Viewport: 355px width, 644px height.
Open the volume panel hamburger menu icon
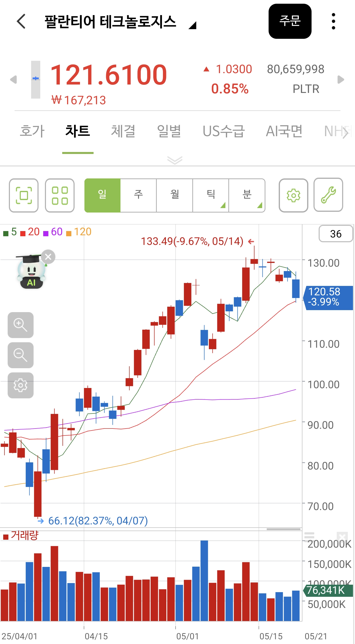pos(309,537)
